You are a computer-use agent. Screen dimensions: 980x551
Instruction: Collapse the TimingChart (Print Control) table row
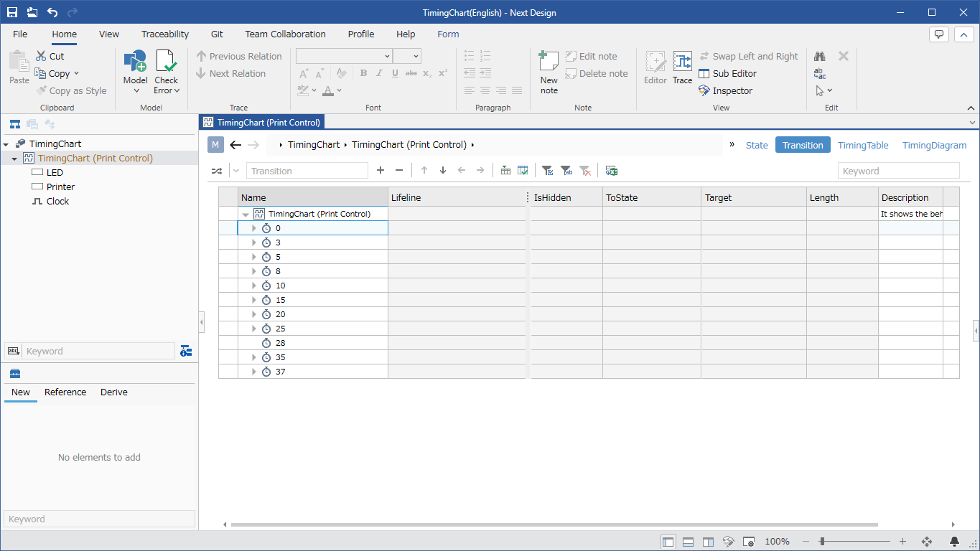(x=246, y=215)
